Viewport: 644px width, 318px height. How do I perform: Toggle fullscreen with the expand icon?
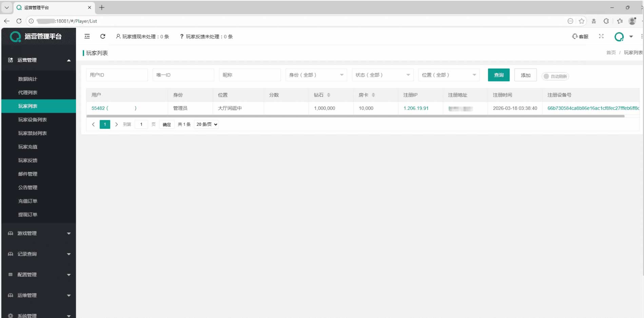(601, 36)
